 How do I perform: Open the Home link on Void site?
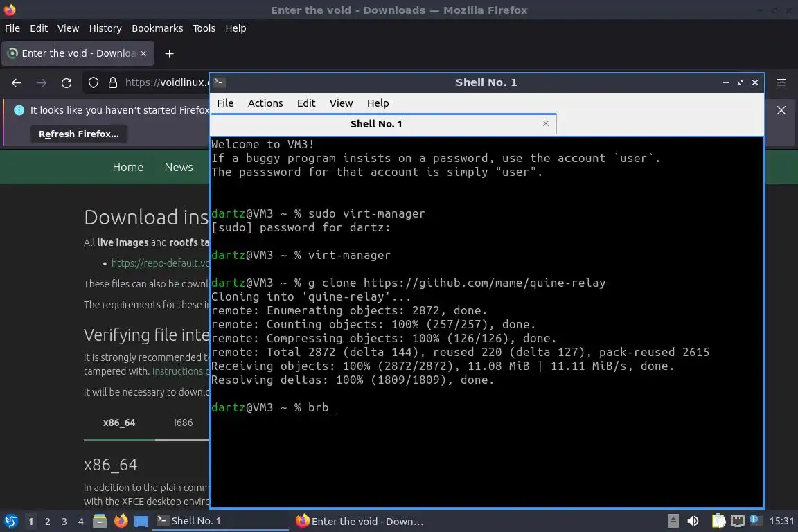tap(127, 167)
